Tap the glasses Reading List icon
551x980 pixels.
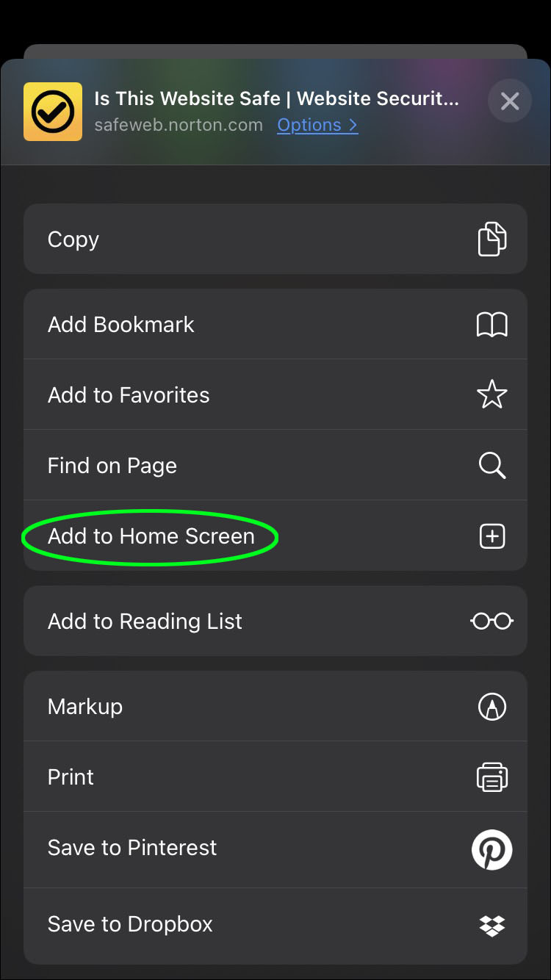click(491, 621)
